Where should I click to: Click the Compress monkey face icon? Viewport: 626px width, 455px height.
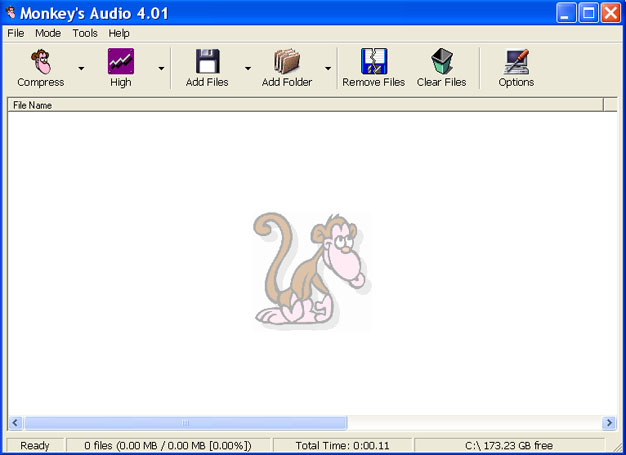pos(41,62)
